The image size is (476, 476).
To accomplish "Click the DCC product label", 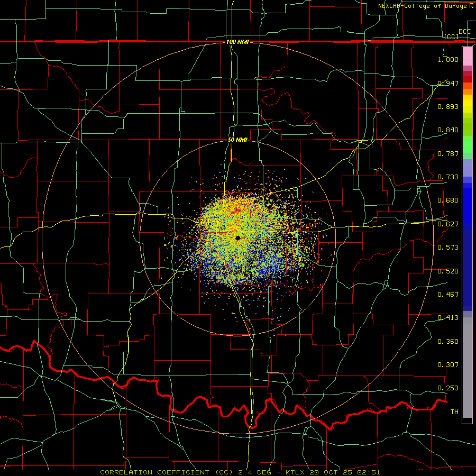I will [464, 32].
